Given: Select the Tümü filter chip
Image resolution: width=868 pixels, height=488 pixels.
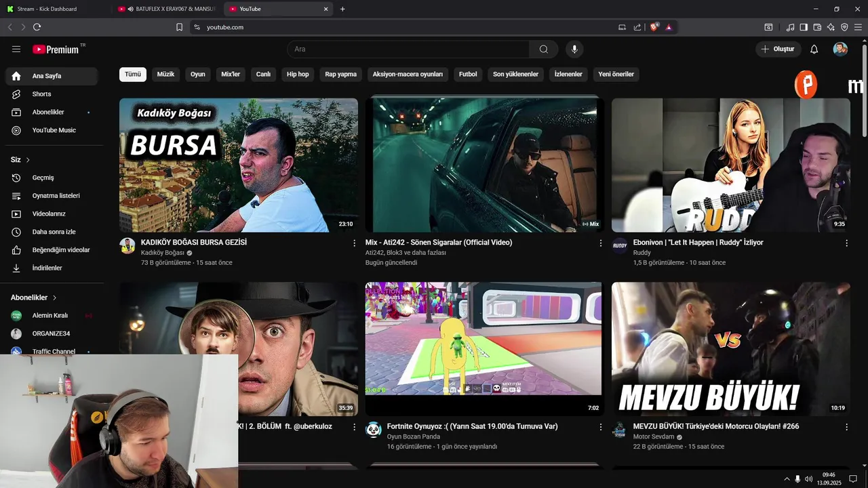Looking at the screenshot, I should coord(133,74).
